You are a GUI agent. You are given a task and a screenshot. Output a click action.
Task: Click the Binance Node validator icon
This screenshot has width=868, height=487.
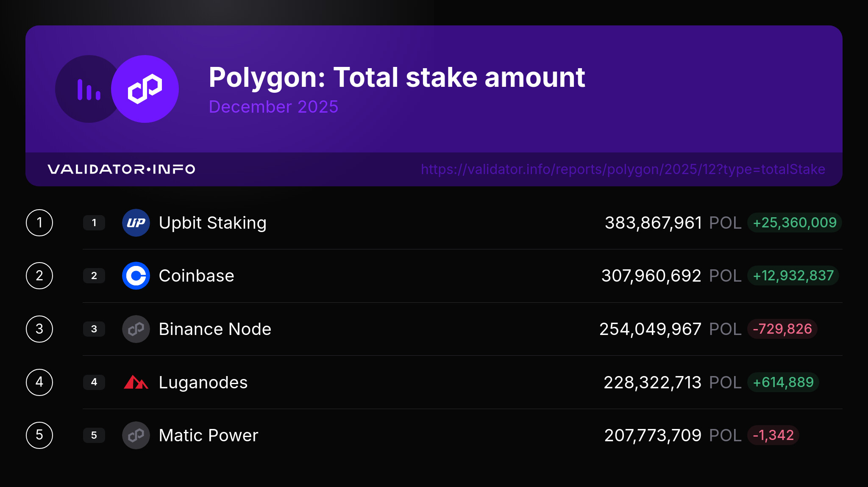[136, 329]
